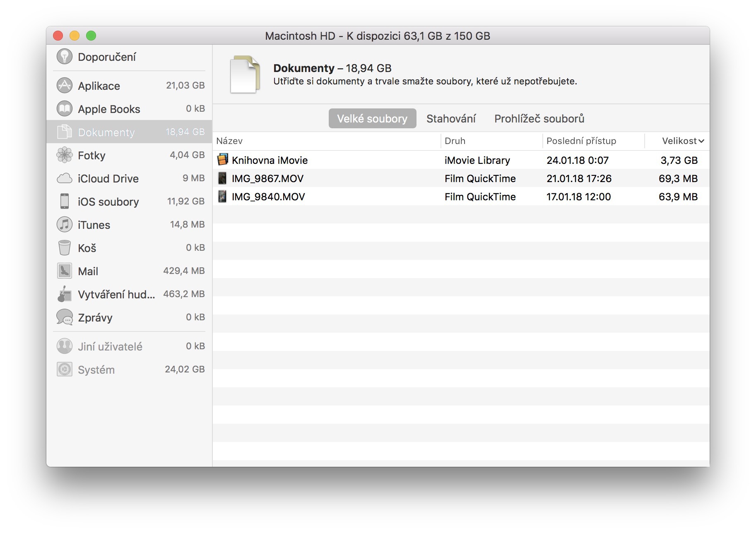Screen dimensions: 756x533
Task: Select the IMG_9867.MOV file name
Action: 267,178
